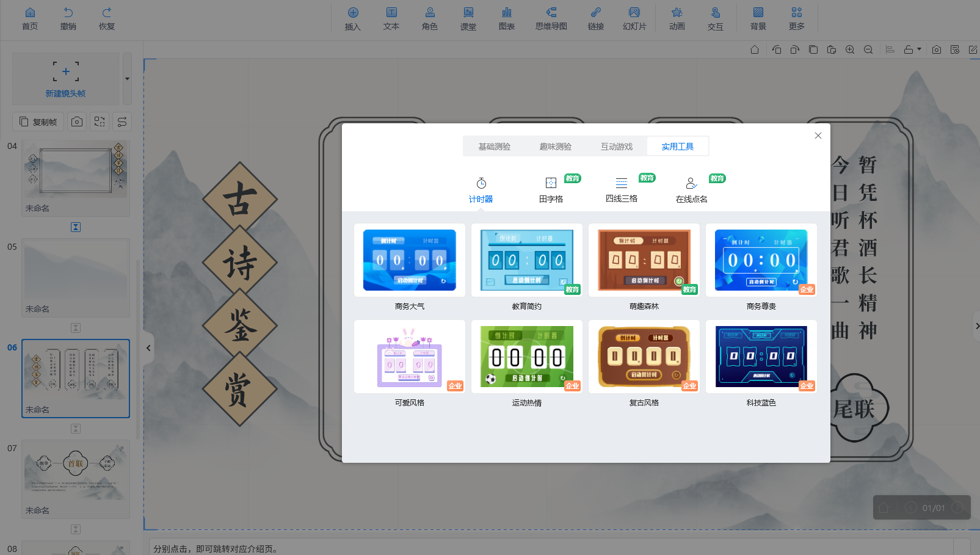
Task: Choose the 商务大气 timer template
Action: coord(410,260)
